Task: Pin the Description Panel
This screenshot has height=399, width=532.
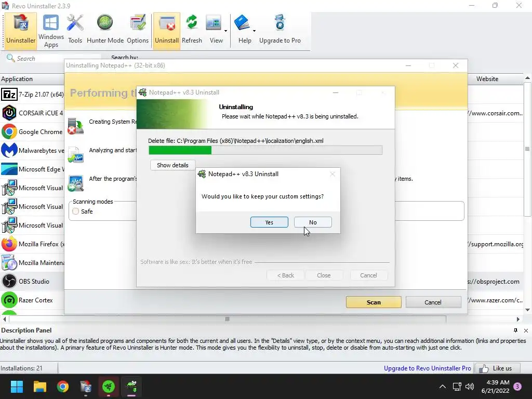Action: click(516, 330)
